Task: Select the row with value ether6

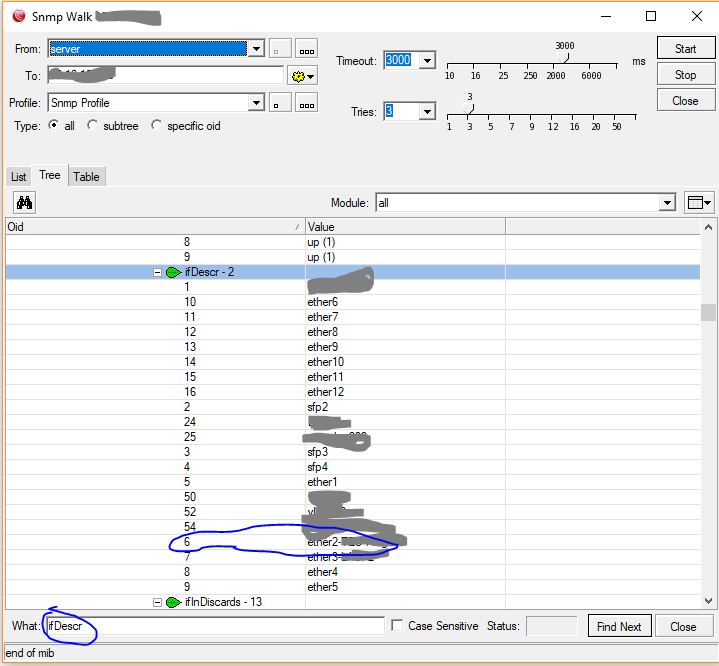Action: pyautogui.click(x=353, y=302)
